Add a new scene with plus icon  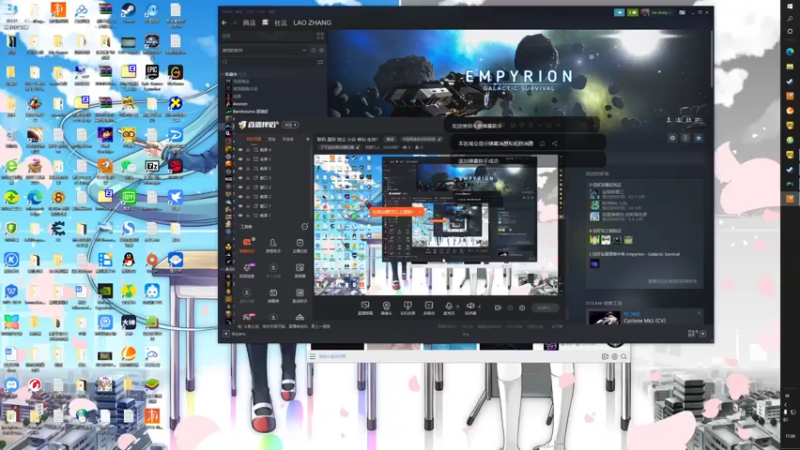pos(308,139)
